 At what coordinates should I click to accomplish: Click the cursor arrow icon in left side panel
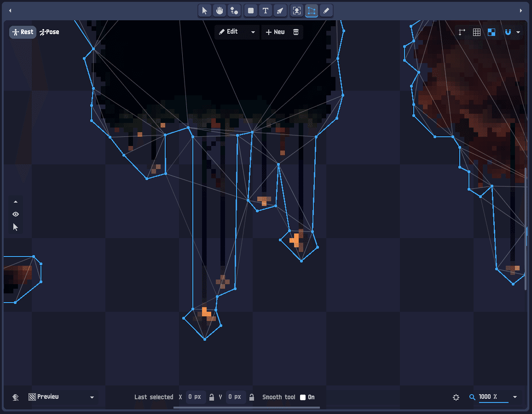(16, 227)
